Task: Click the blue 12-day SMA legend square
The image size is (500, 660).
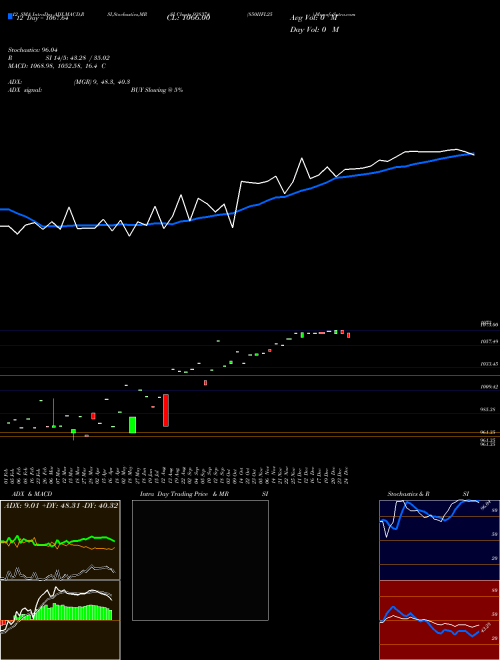Action: [10, 16]
